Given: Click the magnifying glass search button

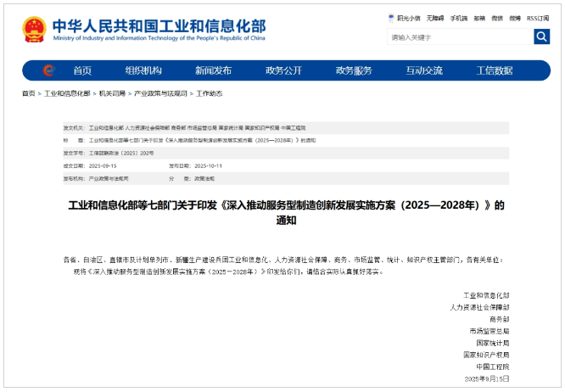Looking at the screenshot, I should [541, 36].
